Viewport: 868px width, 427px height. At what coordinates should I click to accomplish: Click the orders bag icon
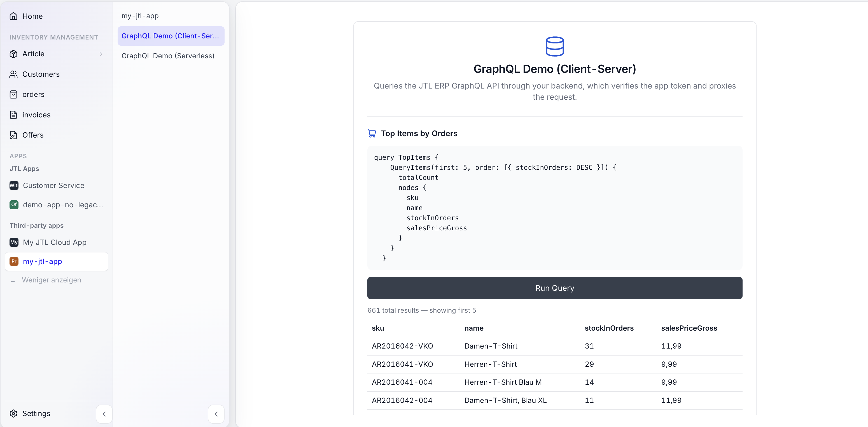pyautogui.click(x=13, y=94)
